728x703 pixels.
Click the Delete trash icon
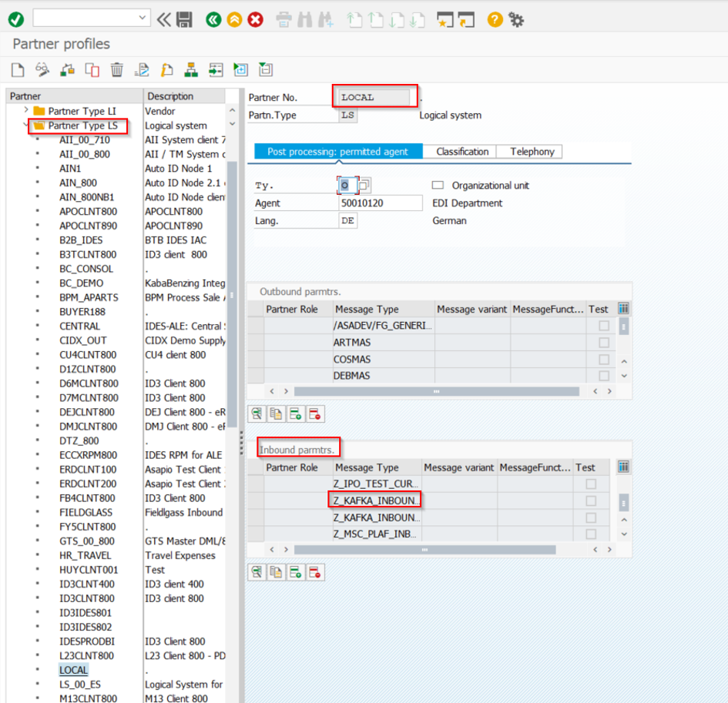(117, 70)
